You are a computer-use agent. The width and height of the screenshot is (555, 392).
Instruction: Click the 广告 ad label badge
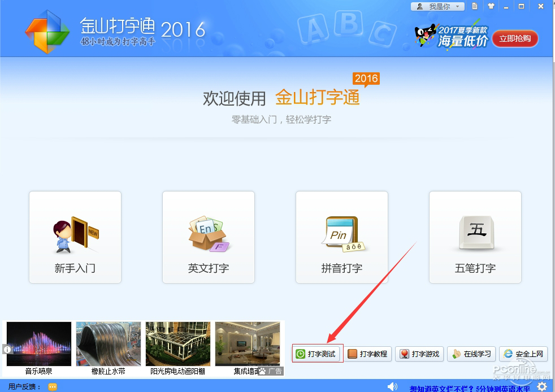point(271,371)
